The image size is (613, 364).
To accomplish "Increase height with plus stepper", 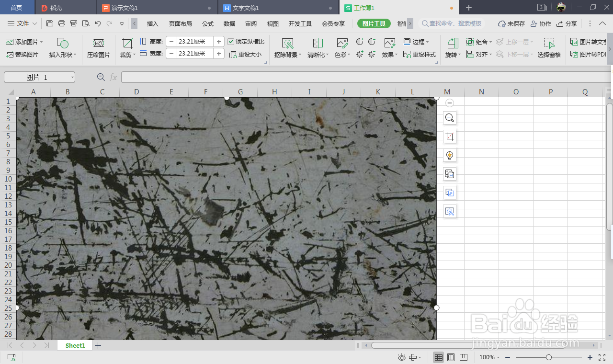I will coord(219,42).
